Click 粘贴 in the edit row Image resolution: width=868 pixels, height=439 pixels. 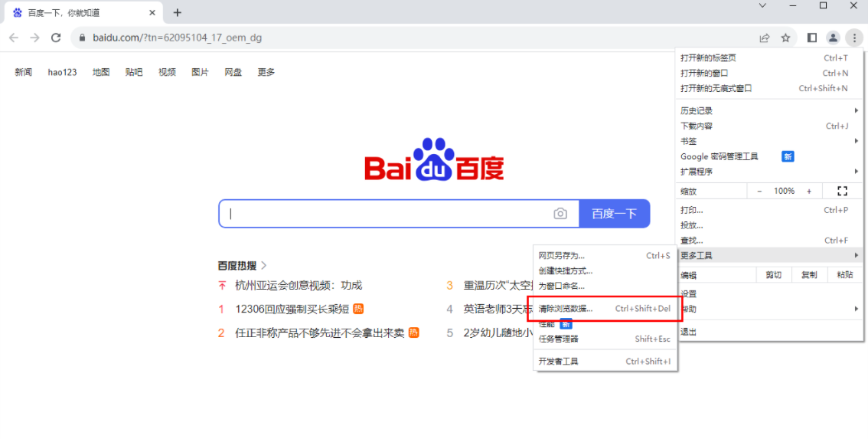pyautogui.click(x=845, y=275)
